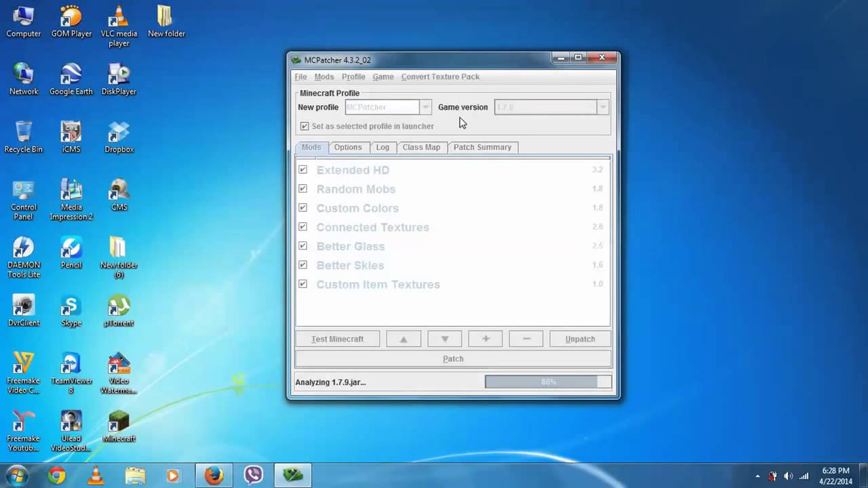The image size is (868, 488).
Task: Switch to the Patch Summary tab
Action: tap(482, 147)
